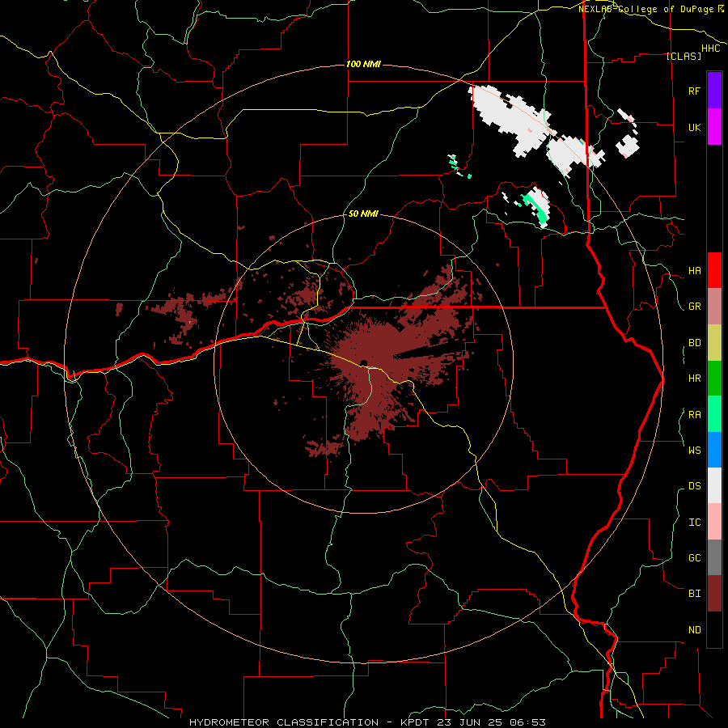The height and width of the screenshot is (728, 728).
Task: Click the DS white legend swatch
Action: pyautogui.click(x=714, y=485)
